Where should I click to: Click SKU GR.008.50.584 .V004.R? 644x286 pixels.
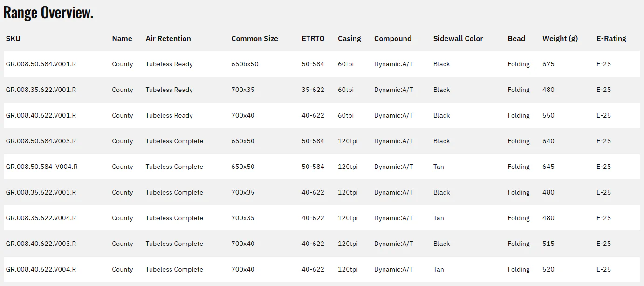[x=42, y=167]
